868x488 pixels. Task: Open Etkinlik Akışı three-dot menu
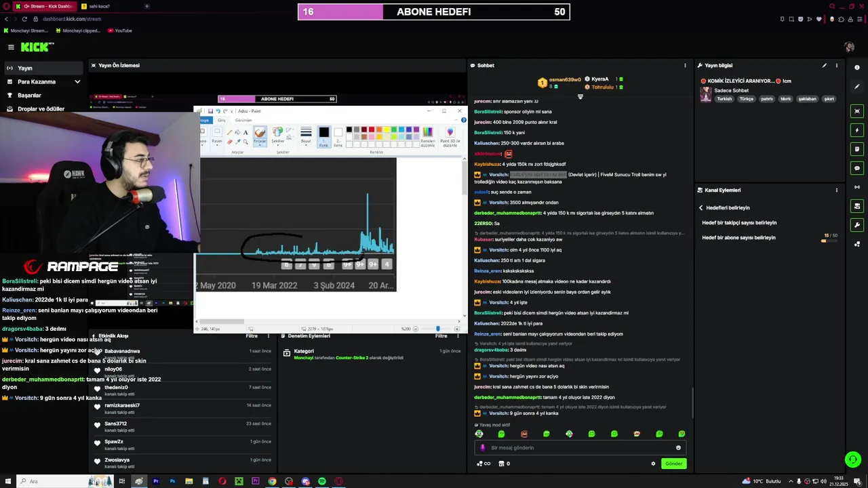point(269,336)
